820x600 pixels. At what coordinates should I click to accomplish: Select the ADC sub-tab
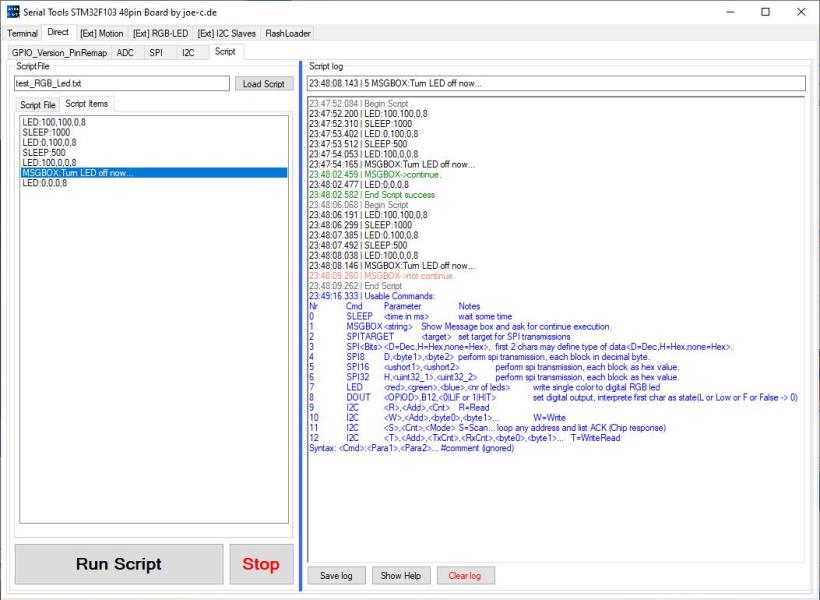click(125, 51)
